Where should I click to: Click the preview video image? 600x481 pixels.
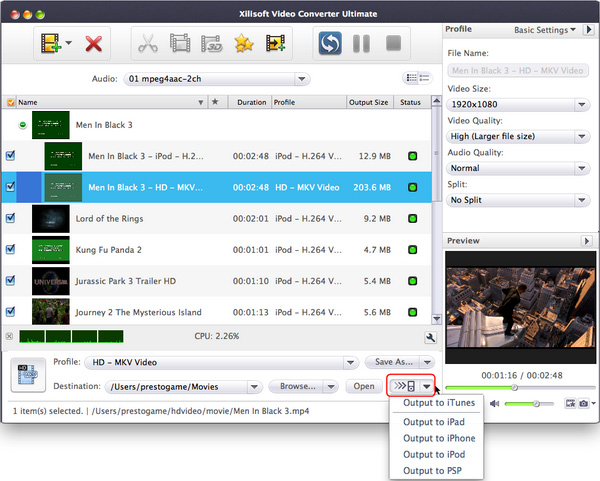(520, 307)
